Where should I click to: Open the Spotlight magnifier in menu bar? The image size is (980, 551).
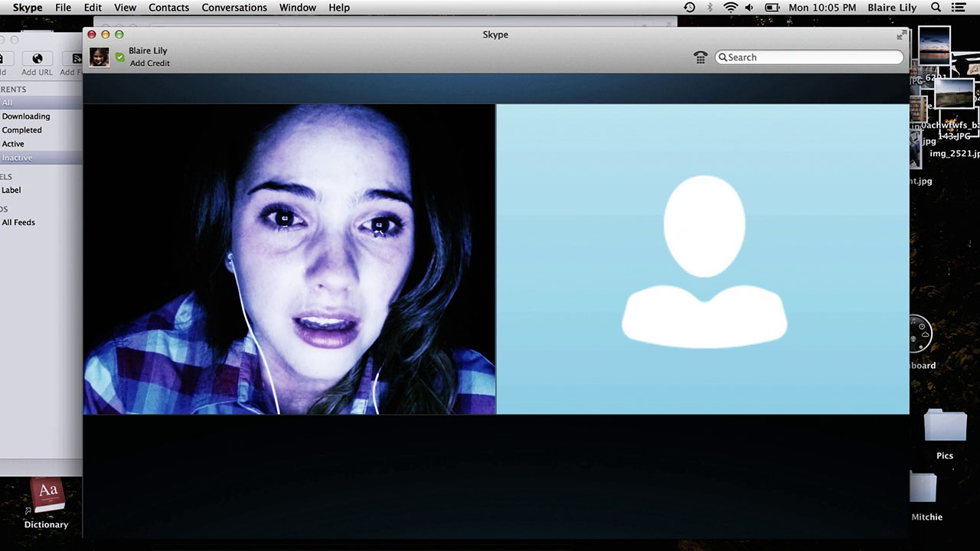(936, 8)
